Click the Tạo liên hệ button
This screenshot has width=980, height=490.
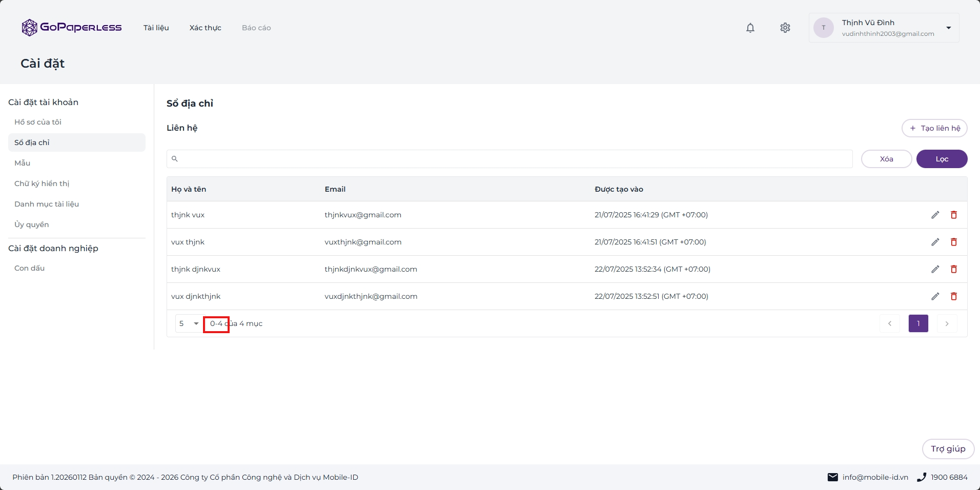(934, 128)
